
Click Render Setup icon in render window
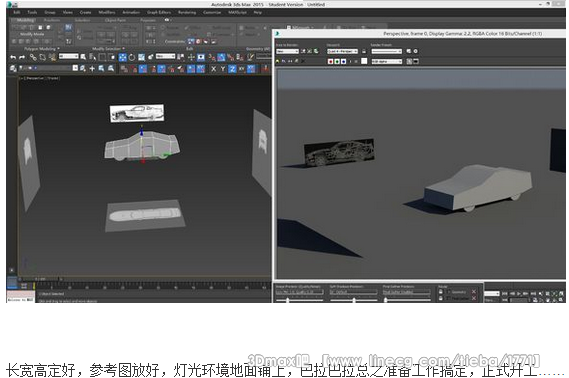point(408,51)
